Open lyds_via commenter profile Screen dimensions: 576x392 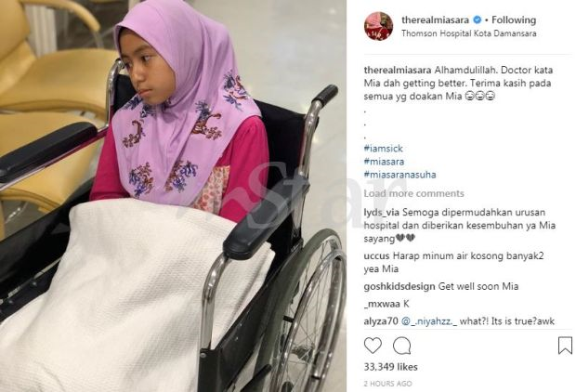click(x=381, y=213)
